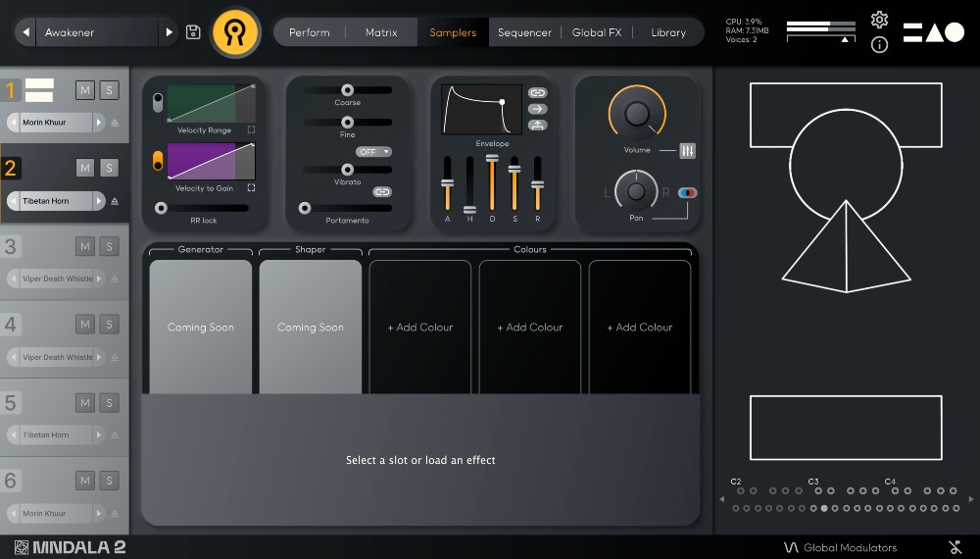Eject the Tibetan Horn sample in slot 2
This screenshot has width=980, height=559.
tap(115, 201)
